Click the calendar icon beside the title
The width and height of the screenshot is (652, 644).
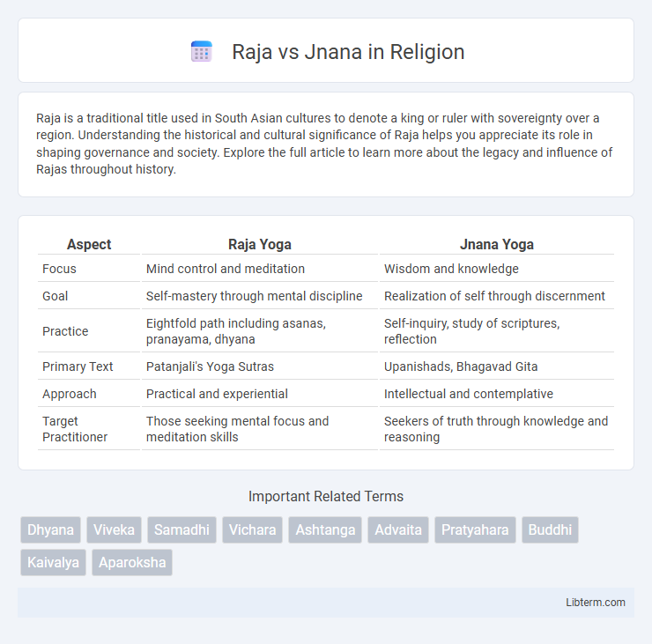[x=202, y=52]
